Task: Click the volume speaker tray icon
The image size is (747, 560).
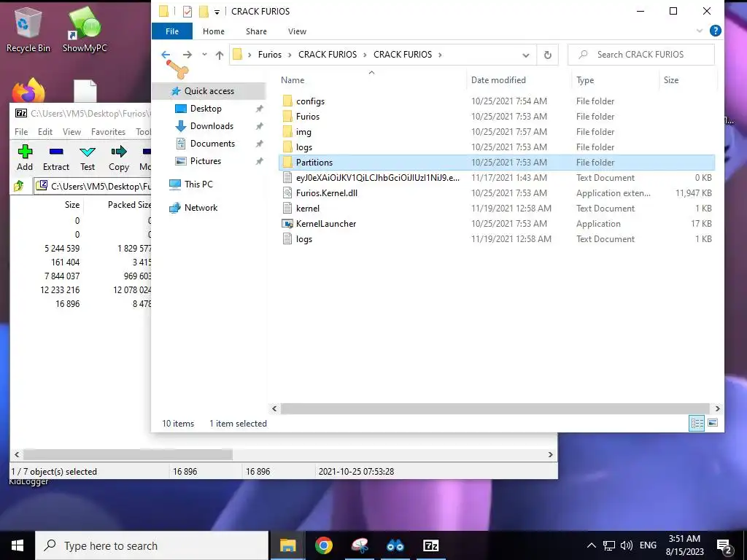Action: tap(627, 545)
